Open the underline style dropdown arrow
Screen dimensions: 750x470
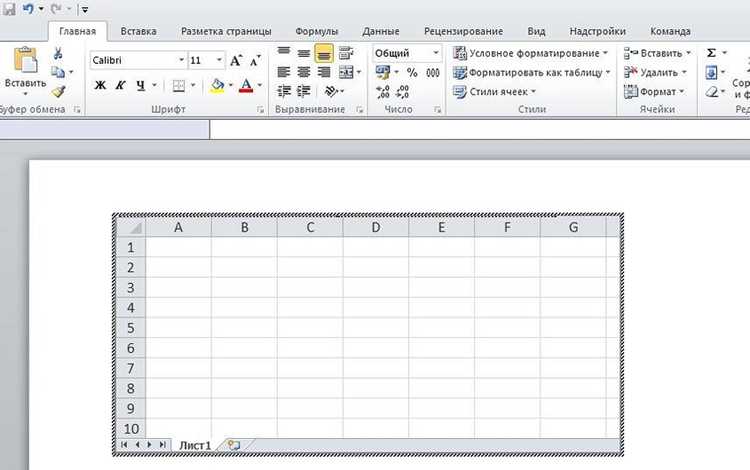tap(154, 85)
